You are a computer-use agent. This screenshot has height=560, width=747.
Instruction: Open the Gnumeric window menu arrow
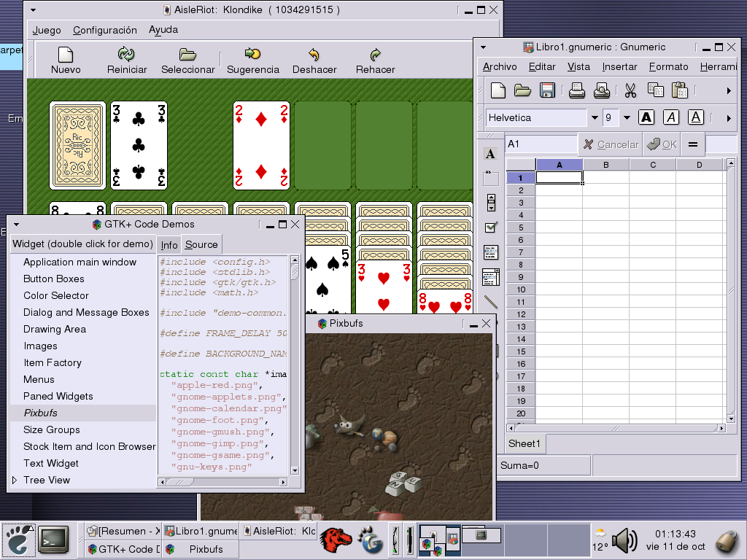coord(483,47)
